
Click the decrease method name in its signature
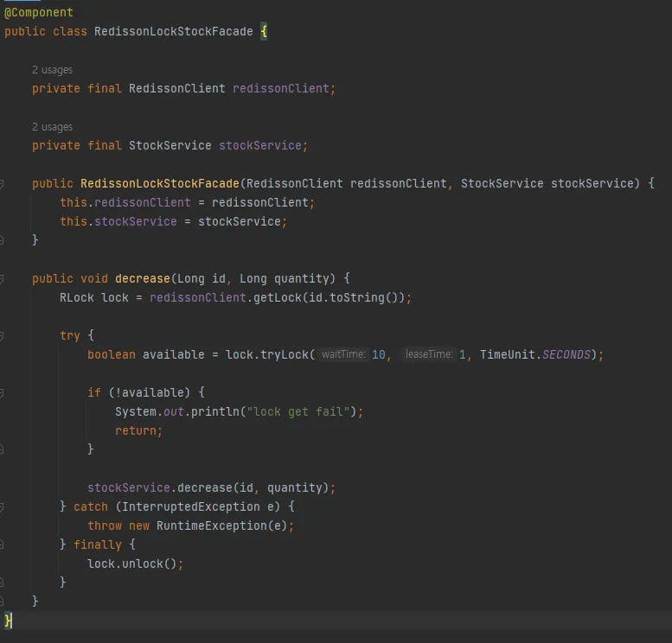tap(143, 278)
